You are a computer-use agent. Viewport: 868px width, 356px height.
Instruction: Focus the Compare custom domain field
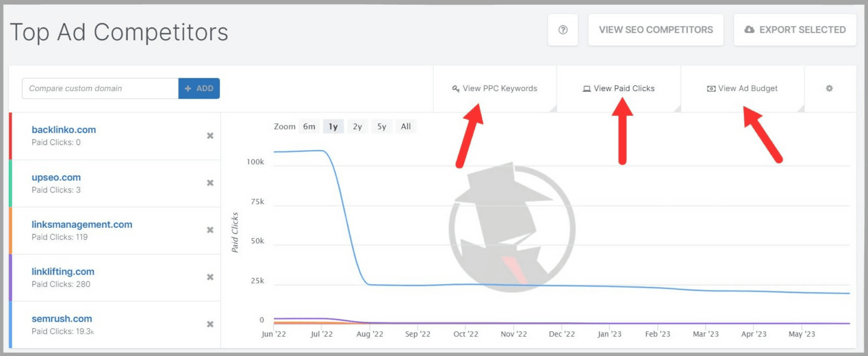100,88
